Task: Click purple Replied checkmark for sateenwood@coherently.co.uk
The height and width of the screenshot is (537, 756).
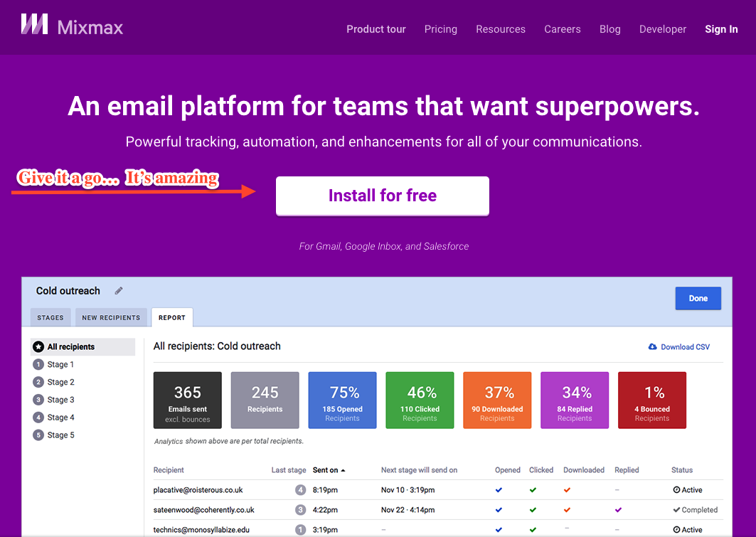Action: pyautogui.click(x=618, y=509)
